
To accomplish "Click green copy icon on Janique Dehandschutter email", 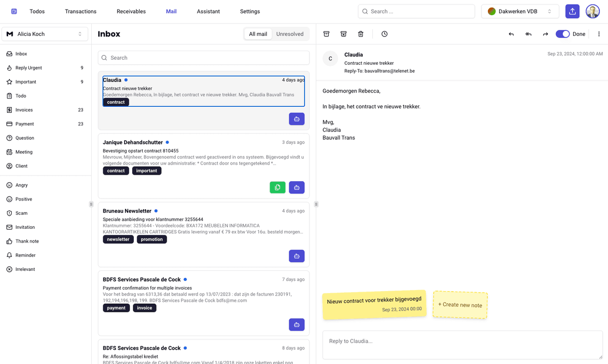I will click(x=278, y=187).
